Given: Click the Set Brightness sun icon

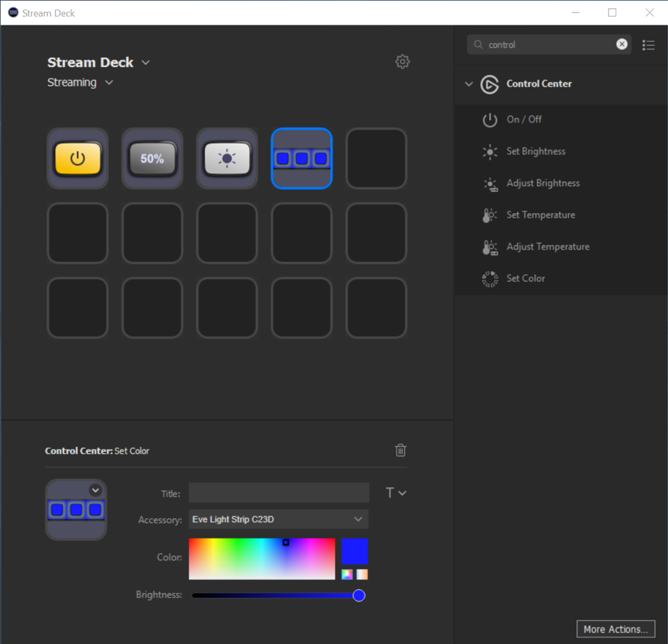Looking at the screenshot, I should [x=490, y=152].
